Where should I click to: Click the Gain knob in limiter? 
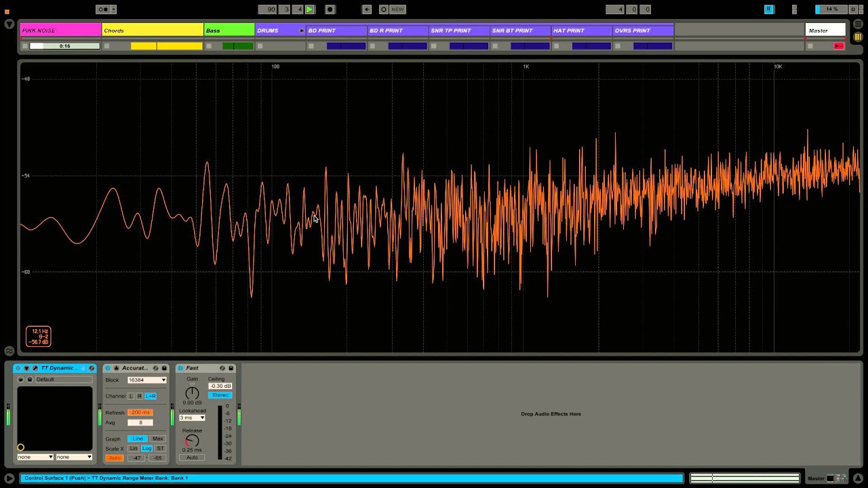pyautogui.click(x=193, y=393)
